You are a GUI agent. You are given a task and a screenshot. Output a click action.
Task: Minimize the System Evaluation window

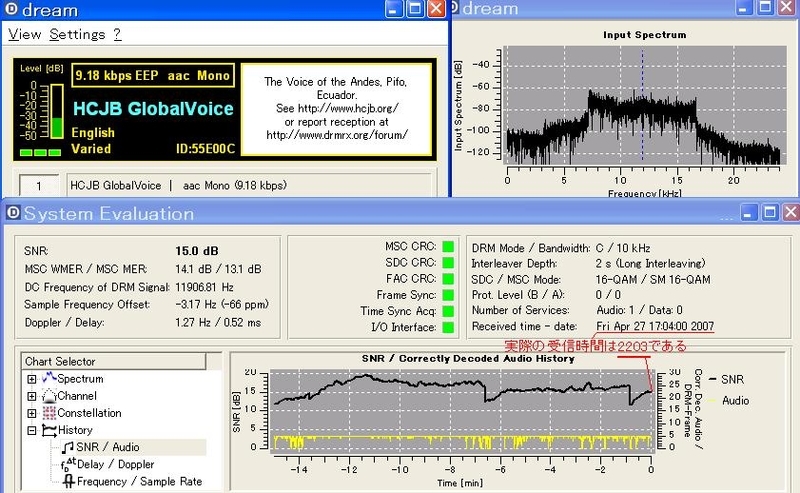(x=749, y=213)
